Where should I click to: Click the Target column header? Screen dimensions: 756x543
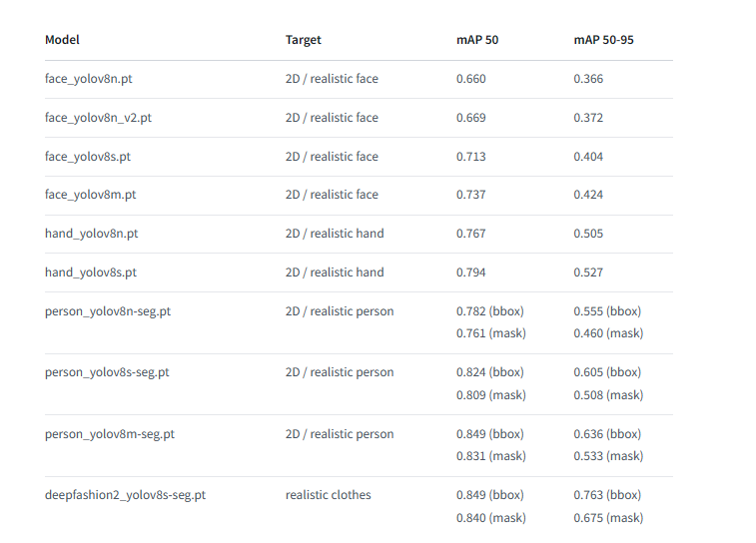[304, 40]
